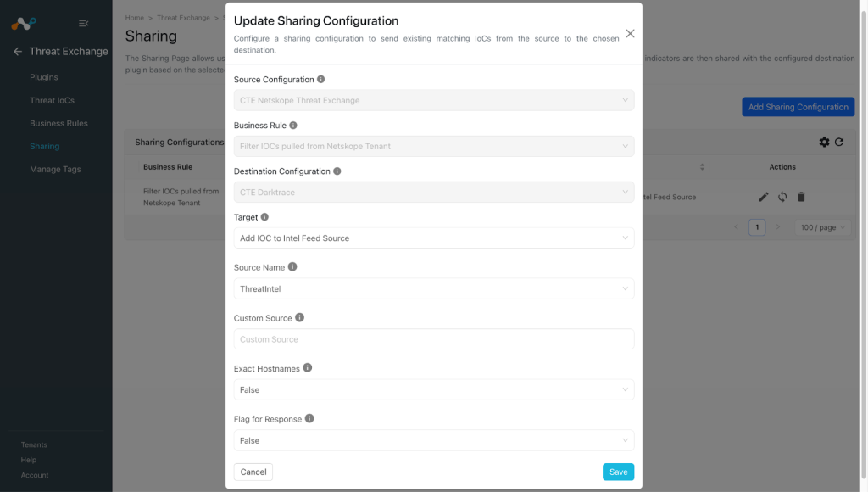Click info icon beside Exact Hostnames
This screenshot has height=492, width=868.
click(x=307, y=368)
